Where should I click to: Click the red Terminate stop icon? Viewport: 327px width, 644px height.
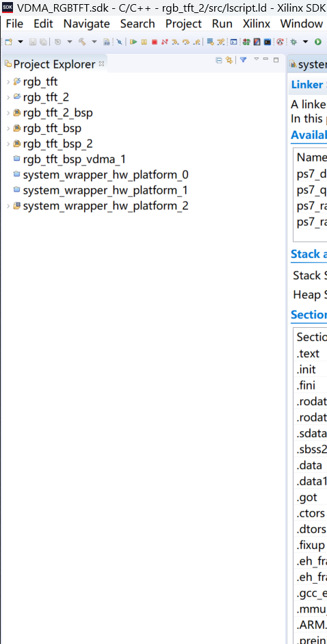coord(155,42)
